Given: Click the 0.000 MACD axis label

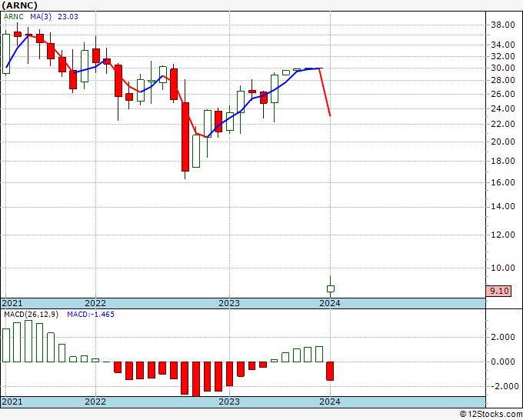Looking at the screenshot, I should tap(503, 362).
